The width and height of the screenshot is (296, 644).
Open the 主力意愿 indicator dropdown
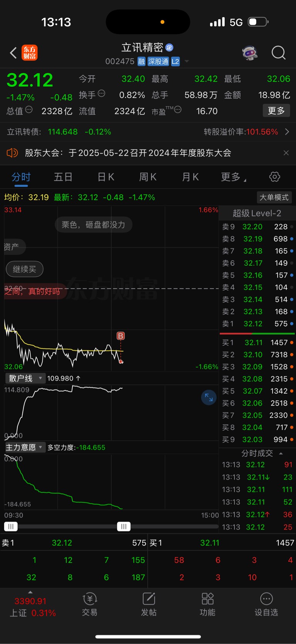[x=25, y=447]
